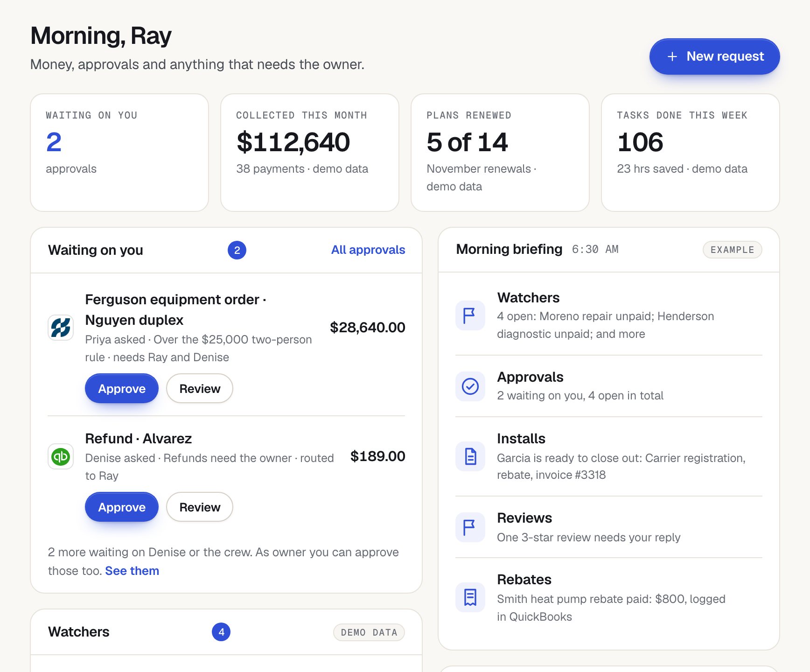Approve the Alvarez refund
The image size is (810, 672).
(x=122, y=507)
